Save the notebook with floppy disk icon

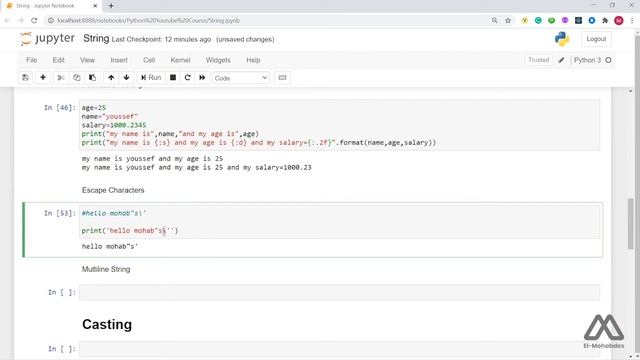[x=25, y=78]
